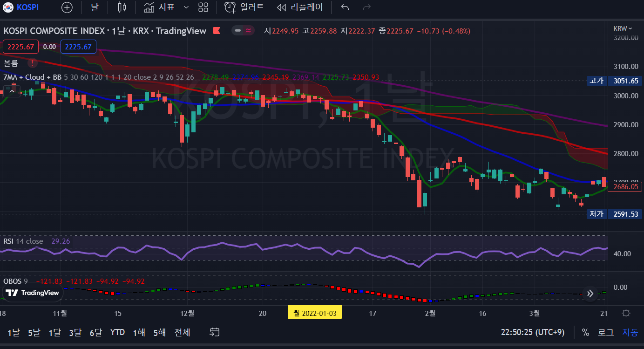Collapse the indicator legend with chevron

12,92
